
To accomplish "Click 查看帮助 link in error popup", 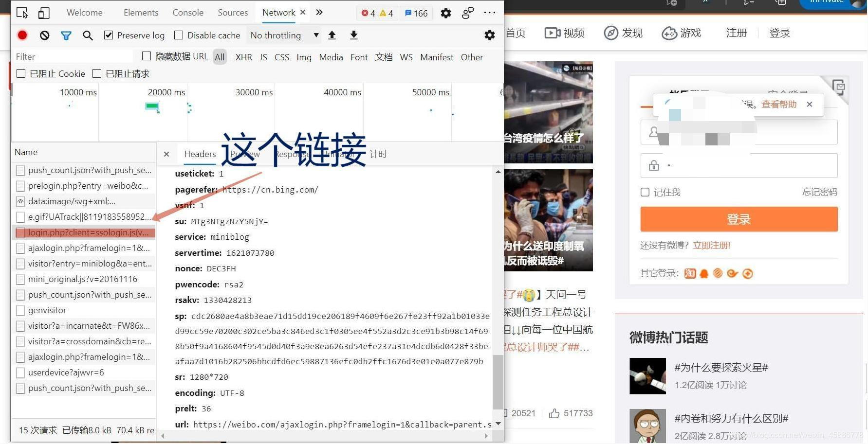I will point(779,104).
